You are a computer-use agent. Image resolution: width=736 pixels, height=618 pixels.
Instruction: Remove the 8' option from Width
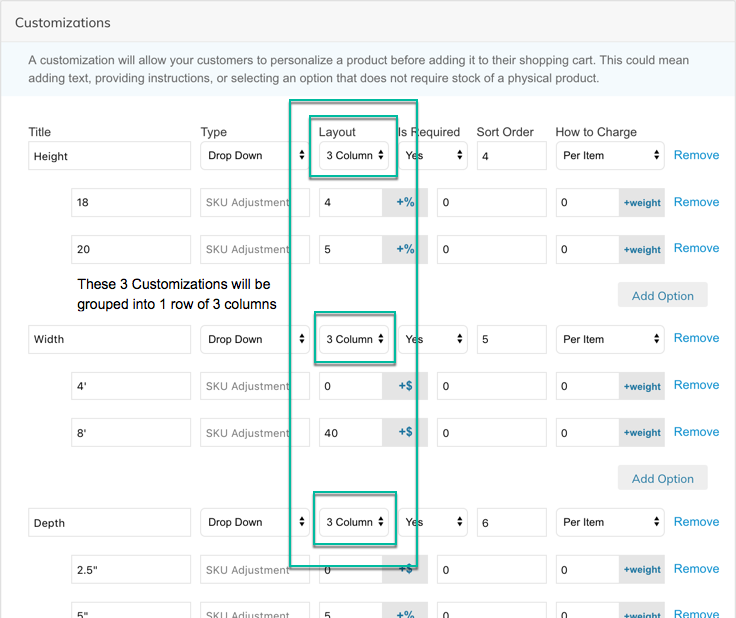(x=696, y=432)
